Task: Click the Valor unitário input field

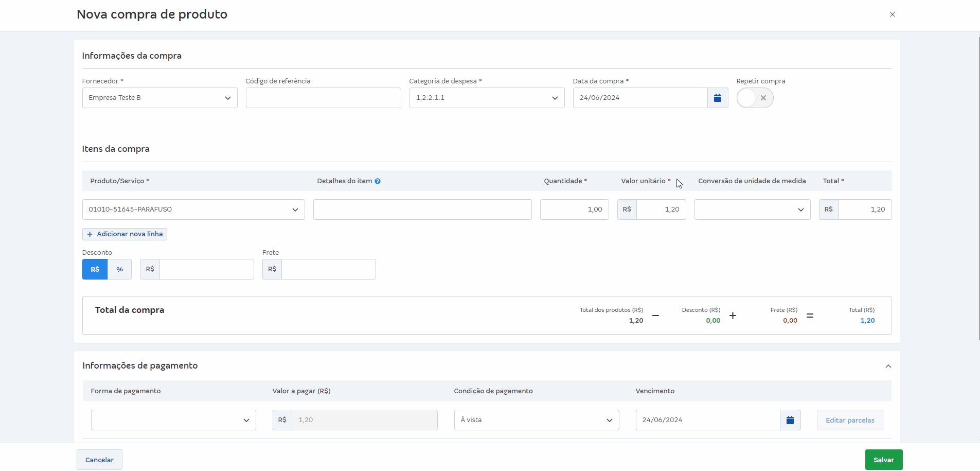Action: 661,210
